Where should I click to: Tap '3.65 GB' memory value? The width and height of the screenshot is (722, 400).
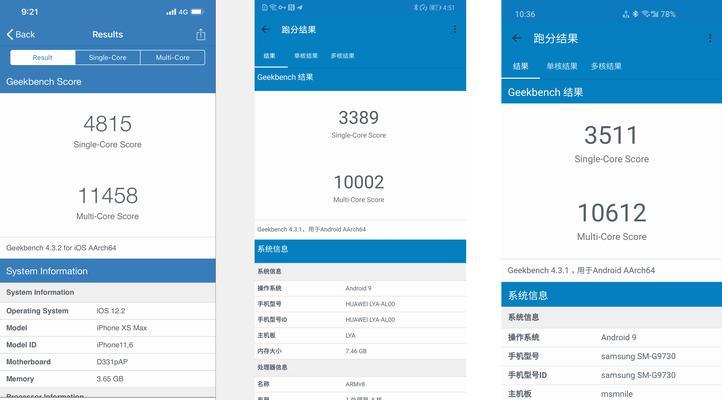coord(110,379)
